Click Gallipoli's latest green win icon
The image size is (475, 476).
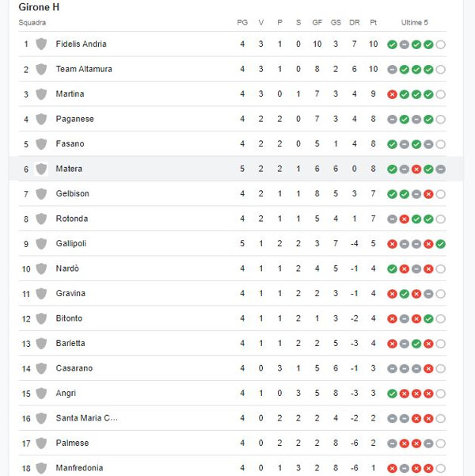(440, 244)
